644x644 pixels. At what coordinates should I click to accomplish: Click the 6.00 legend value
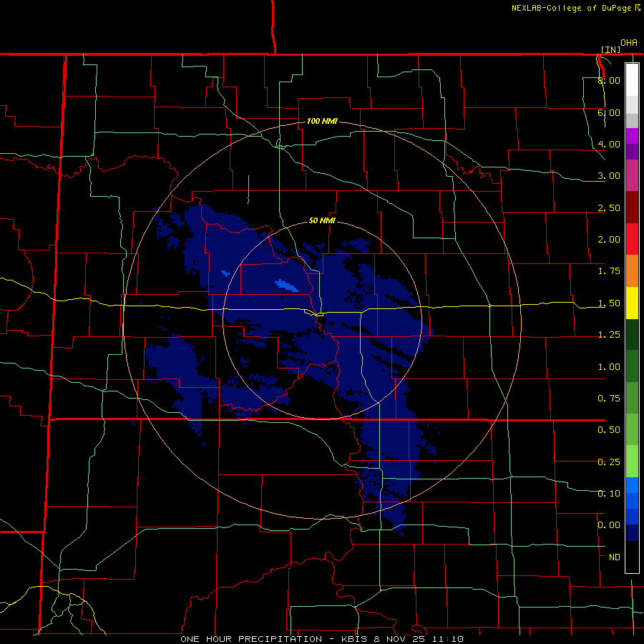(609, 112)
